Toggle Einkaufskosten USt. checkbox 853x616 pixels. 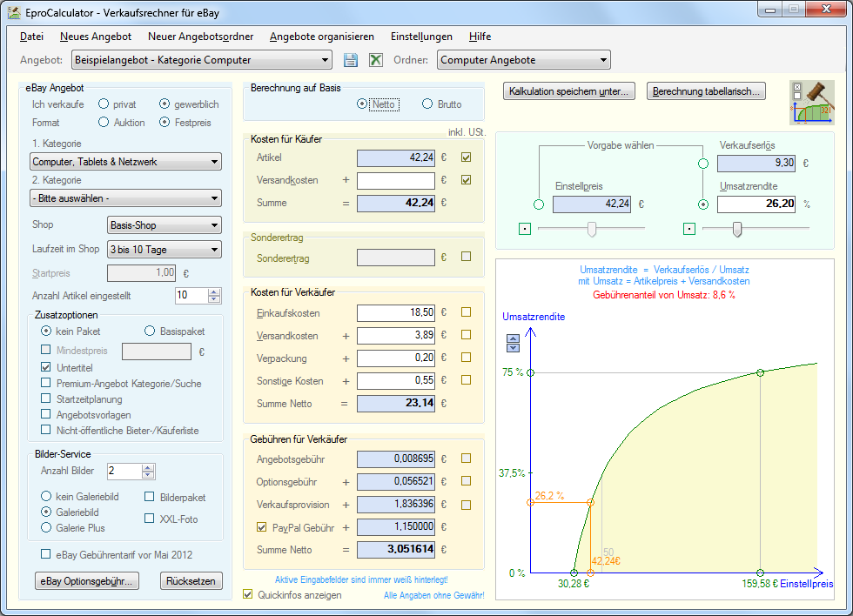[x=467, y=312]
